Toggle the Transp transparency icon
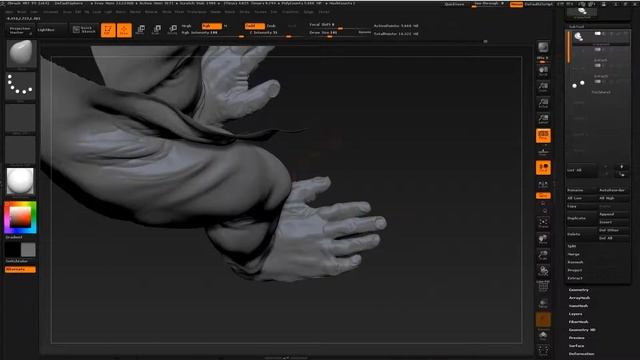The height and width of the screenshot is (360, 640). point(543,303)
